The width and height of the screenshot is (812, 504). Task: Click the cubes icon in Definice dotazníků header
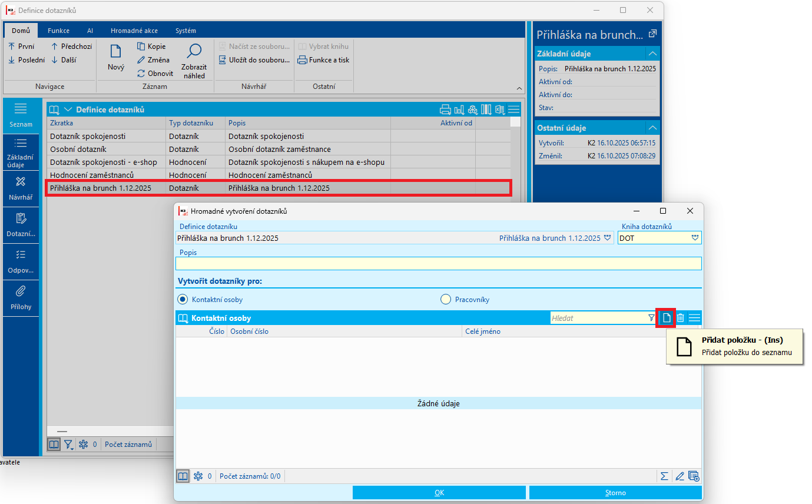click(472, 110)
